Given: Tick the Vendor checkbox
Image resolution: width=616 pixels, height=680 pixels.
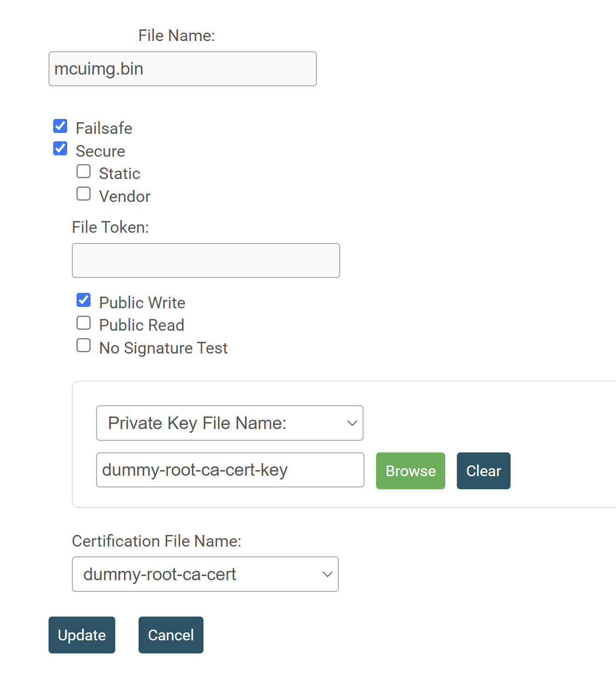Looking at the screenshot, I should coord(84,194).
